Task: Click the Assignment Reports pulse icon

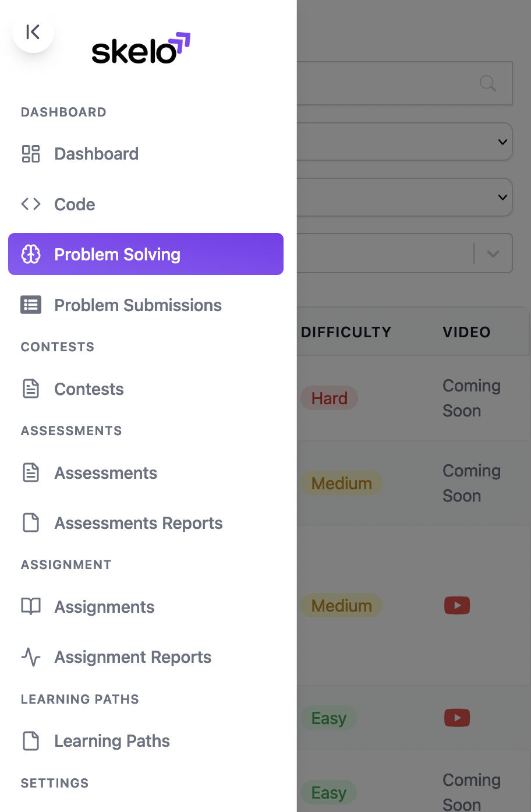Action: point(31,657)
